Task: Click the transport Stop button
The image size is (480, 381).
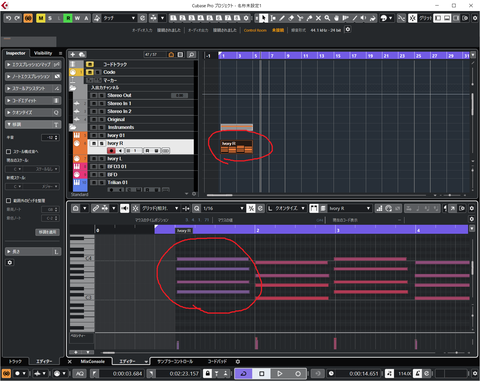Action: (x=262, y=373)
